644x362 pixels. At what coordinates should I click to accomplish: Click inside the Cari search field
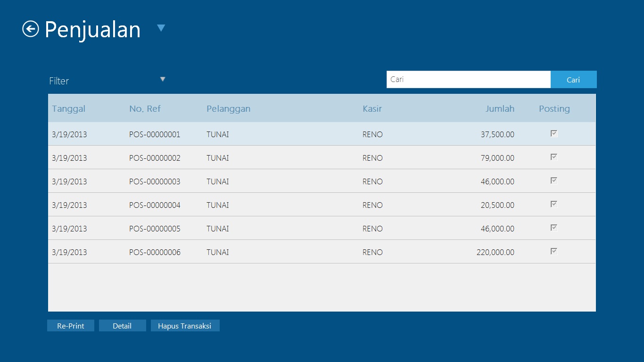pos(468,80)
